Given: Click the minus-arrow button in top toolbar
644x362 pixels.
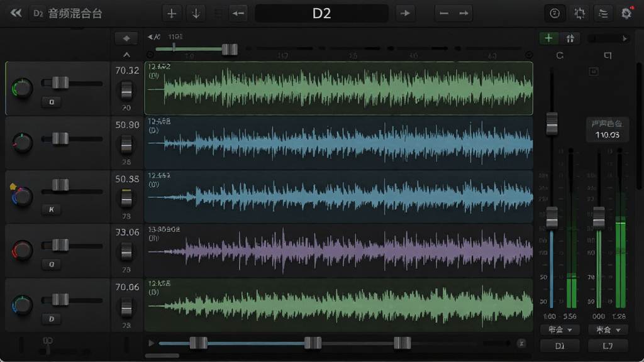Looking at the screenshot, I should tap(453, 14).
